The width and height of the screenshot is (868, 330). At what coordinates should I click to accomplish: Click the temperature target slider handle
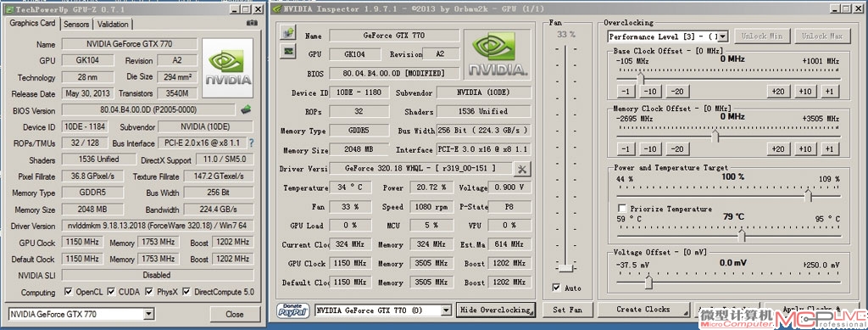click(x=742, y=235)
